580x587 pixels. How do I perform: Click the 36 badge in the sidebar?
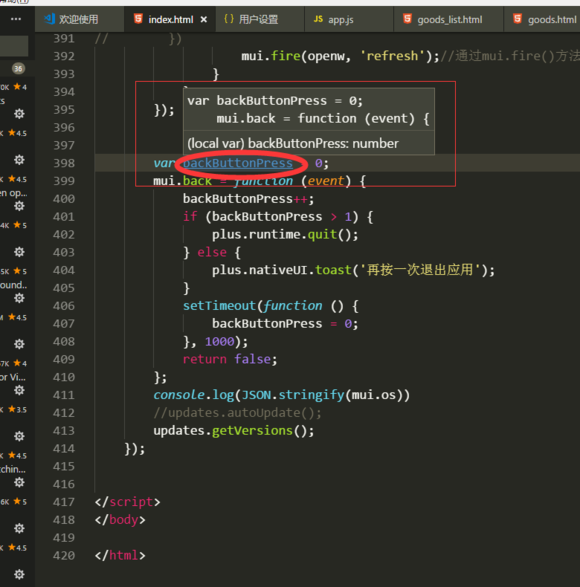[x=18, y=69]
